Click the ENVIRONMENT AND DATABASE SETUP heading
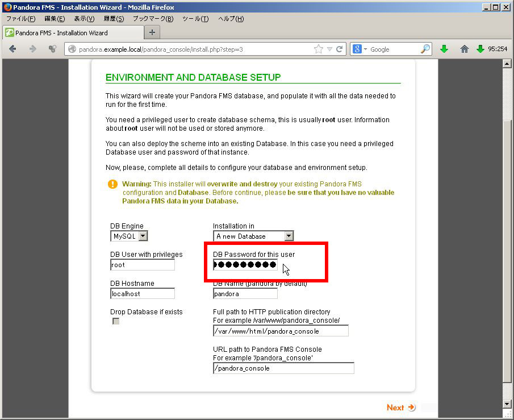Image resolution: width=514 pixels, height=420 pixels. (x=193, y=77)
